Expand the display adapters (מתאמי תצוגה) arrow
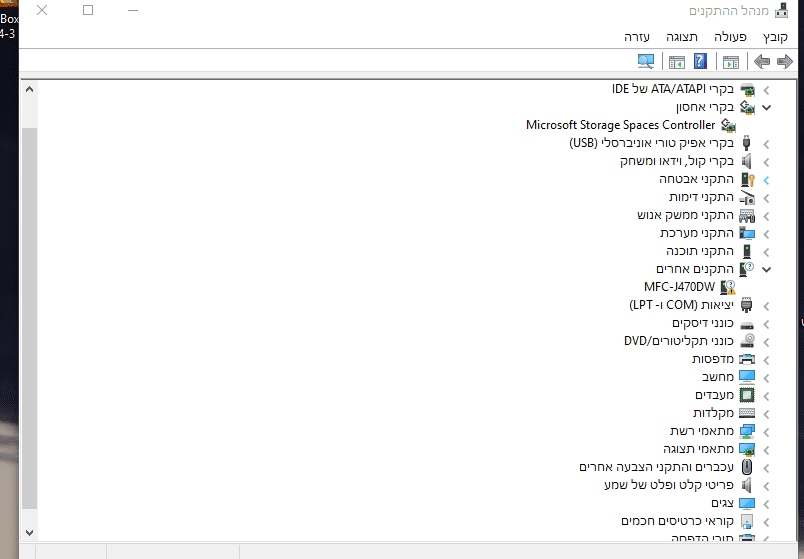Image resolution: width=804 pixels, height=559 pixels. [766, 450]
